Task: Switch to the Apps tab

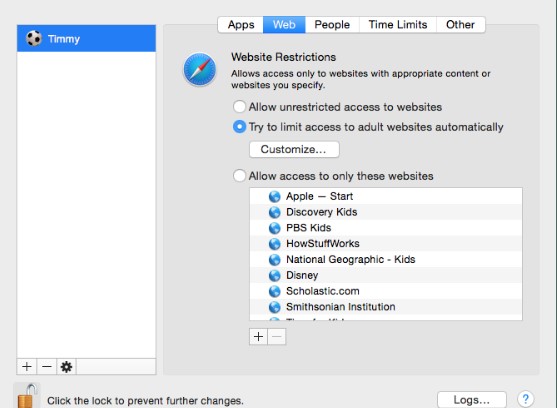Action: pyautogui.click(x=240, y=25)
